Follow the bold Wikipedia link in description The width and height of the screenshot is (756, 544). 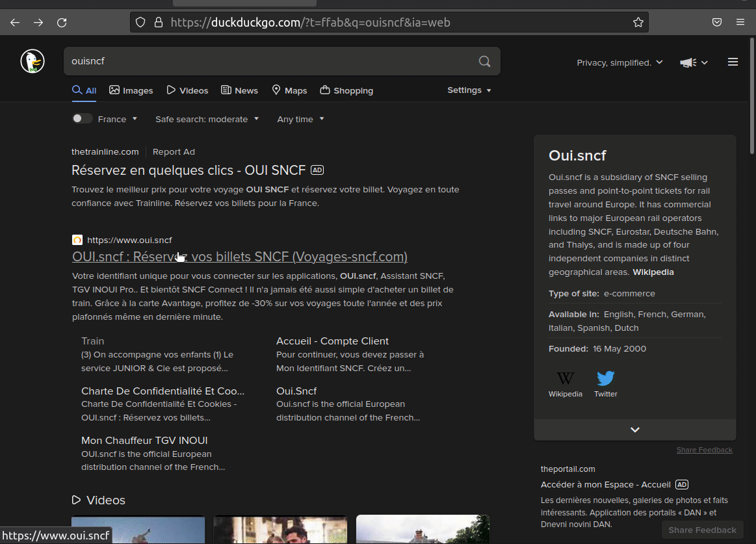(653, 272)
